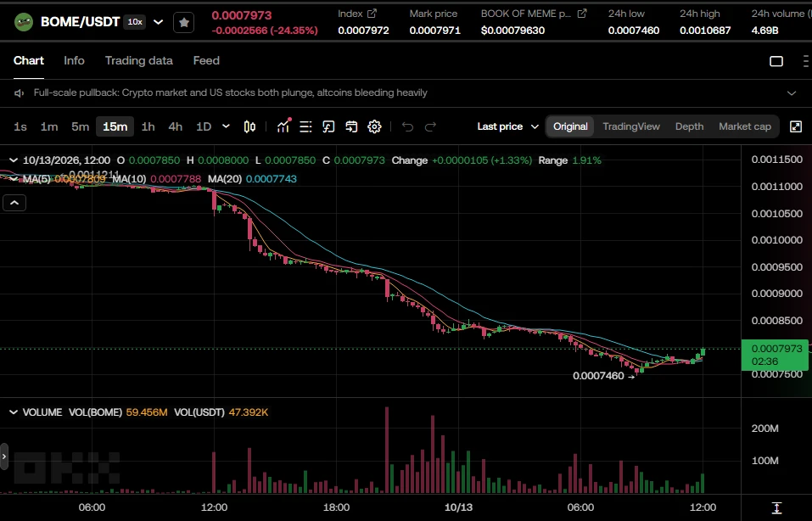Expand more timeframe options after 1D

point(226,126)
